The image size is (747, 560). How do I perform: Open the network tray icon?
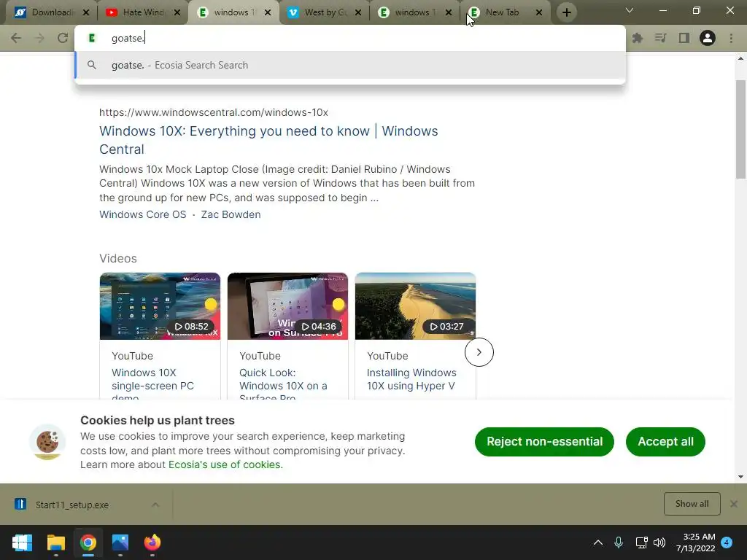(x=641, y=542)
